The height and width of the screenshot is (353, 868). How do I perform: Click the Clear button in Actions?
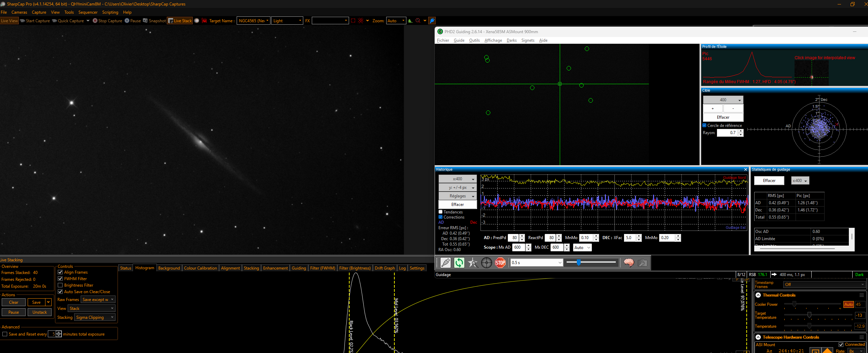tap(14, 302)
